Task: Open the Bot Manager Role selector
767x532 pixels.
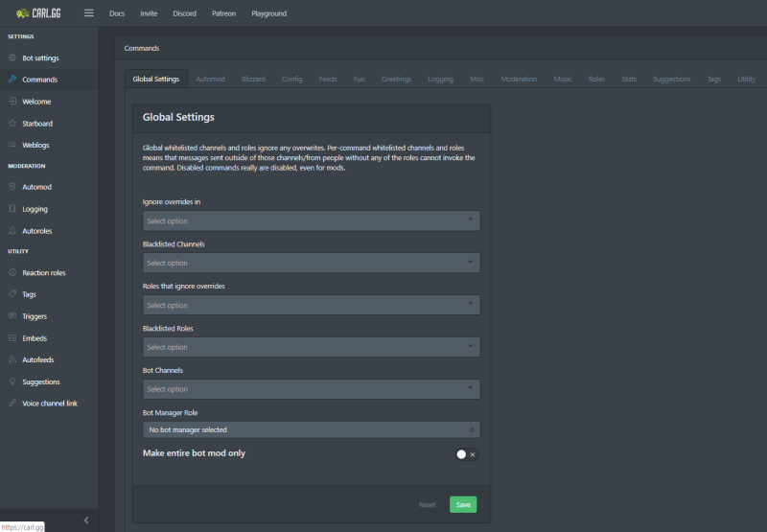Action: tap(311, 430)
